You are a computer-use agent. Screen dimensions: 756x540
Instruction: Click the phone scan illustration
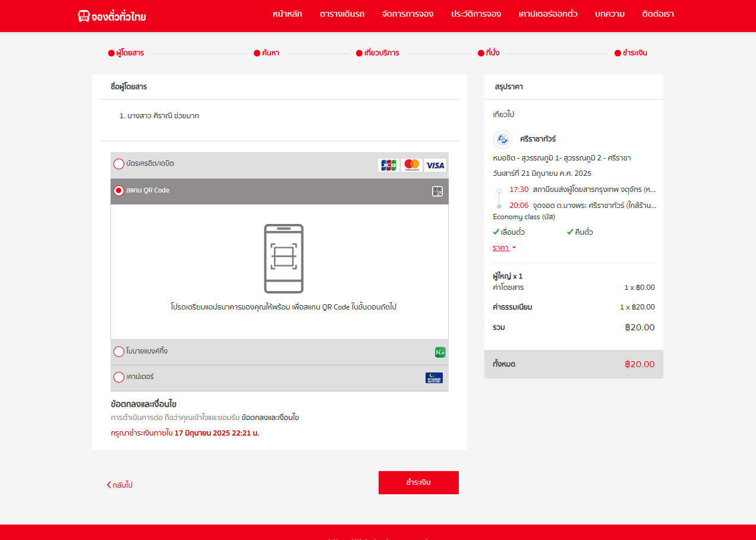[283, 258]
